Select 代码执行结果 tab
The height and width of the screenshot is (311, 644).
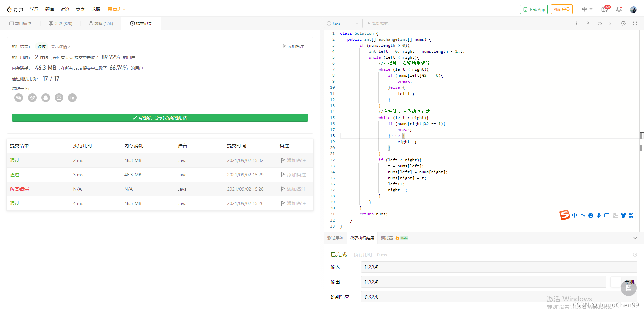coord(362,238)
